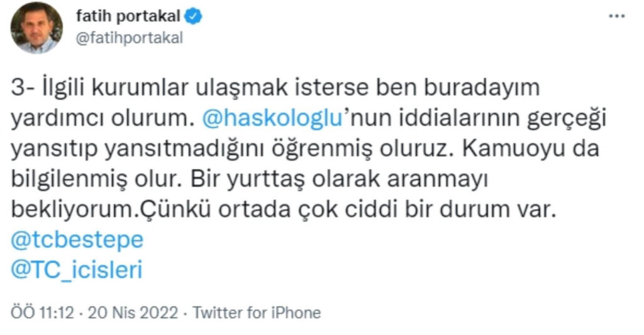Click the thread number "3-" at tweet start
This screenshot has width=644, height=335.
24,89
